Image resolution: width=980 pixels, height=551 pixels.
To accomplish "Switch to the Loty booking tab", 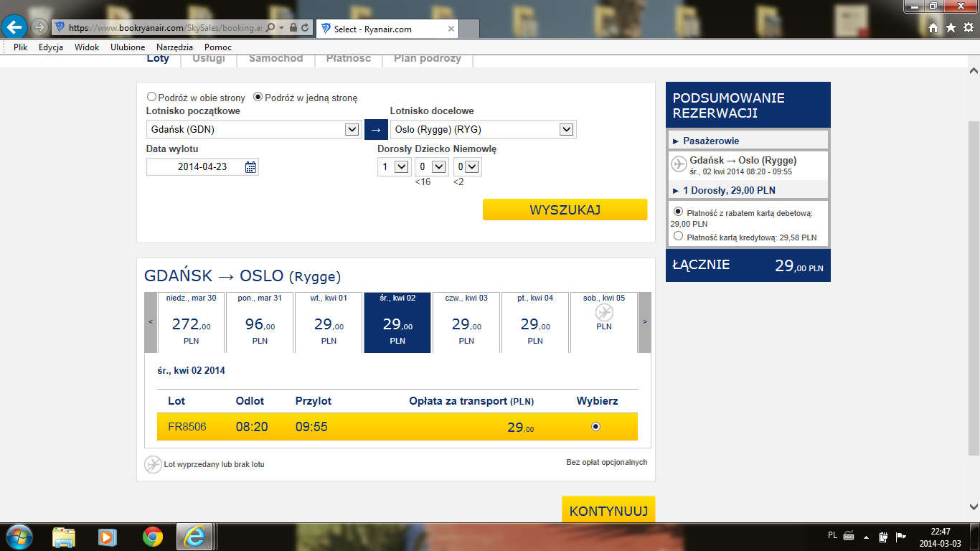I will (x=158, y=60).
